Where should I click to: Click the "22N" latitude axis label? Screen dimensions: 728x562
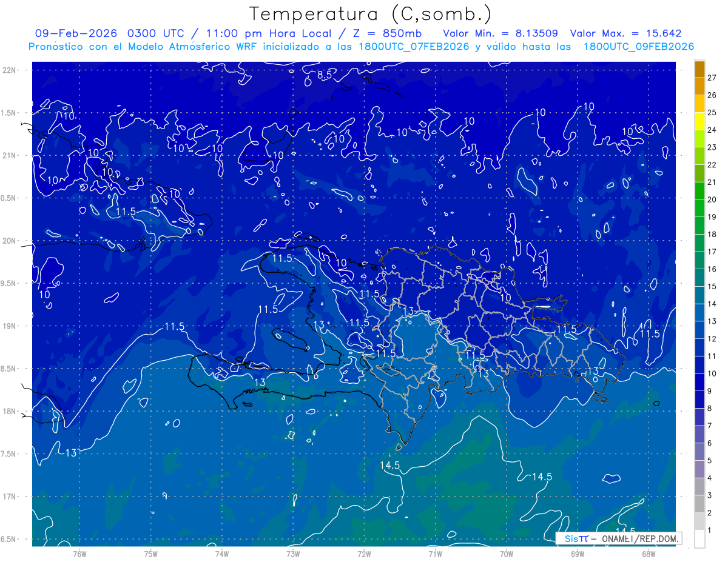[x=9, y=70]
